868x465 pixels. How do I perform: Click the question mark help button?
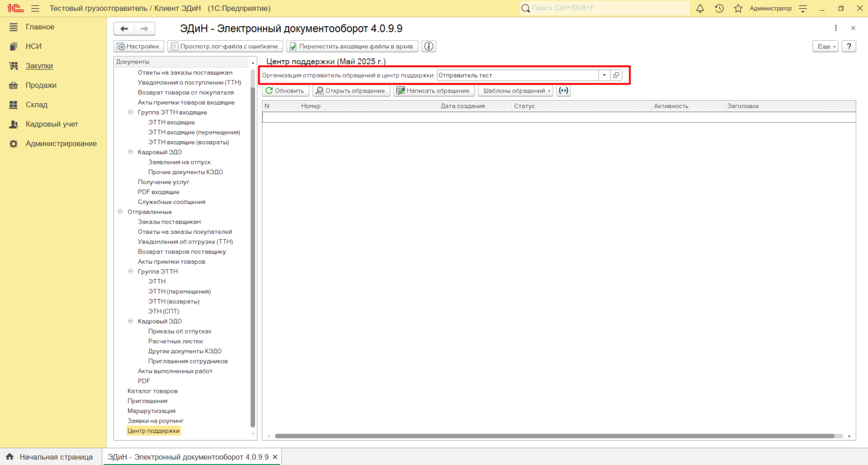pos(849,46)
